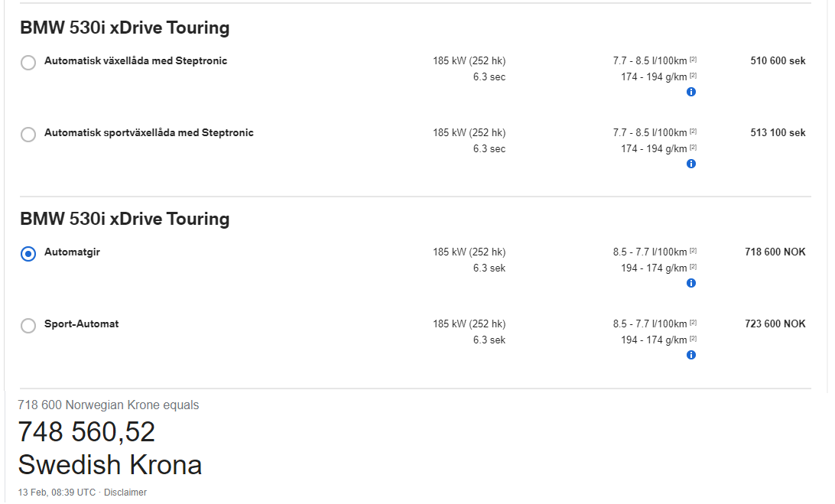Viewport: 835px width, 504px height.
Task: Click the 748 560,52 converted amount
Action: point(86,431)
